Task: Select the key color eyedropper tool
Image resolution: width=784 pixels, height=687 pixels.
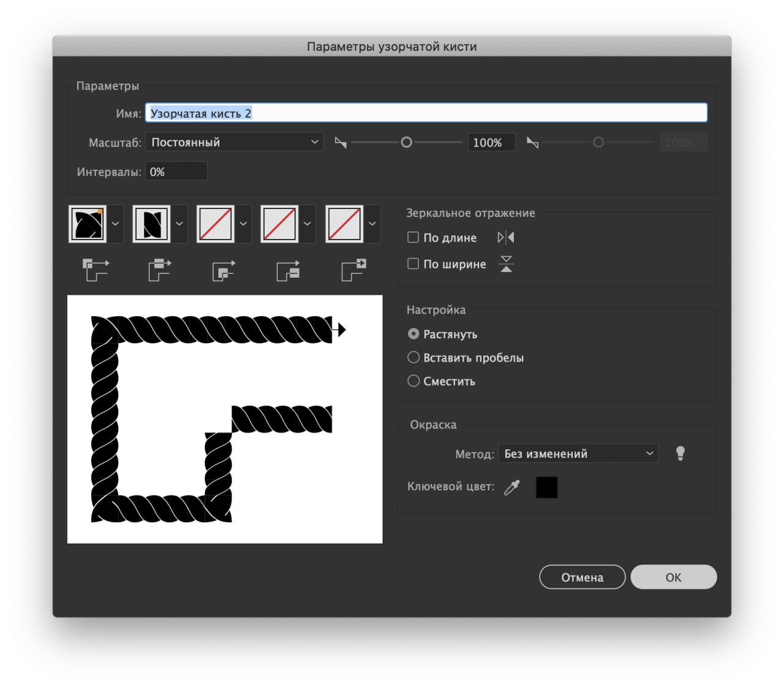Action: tap(512, 487)
